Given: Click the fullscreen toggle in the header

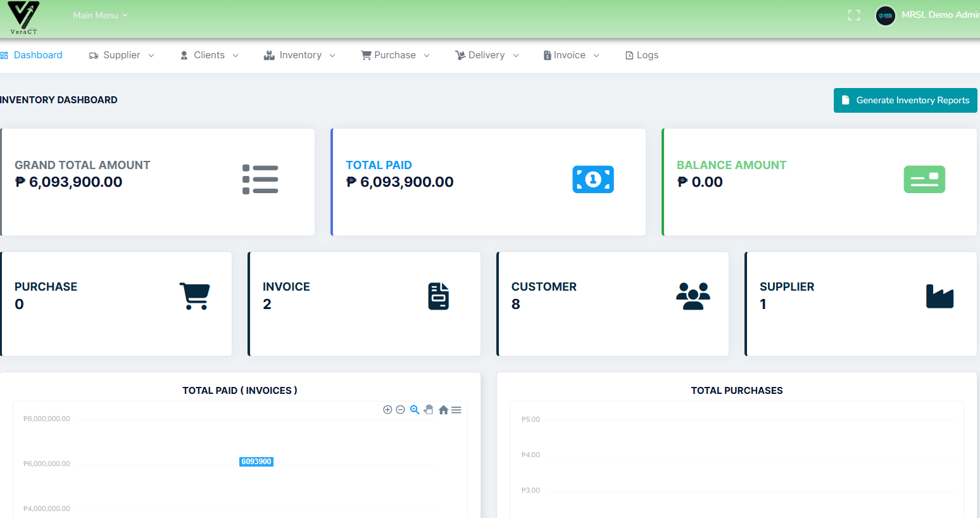Looking at the screenshot, I should 853,15.
